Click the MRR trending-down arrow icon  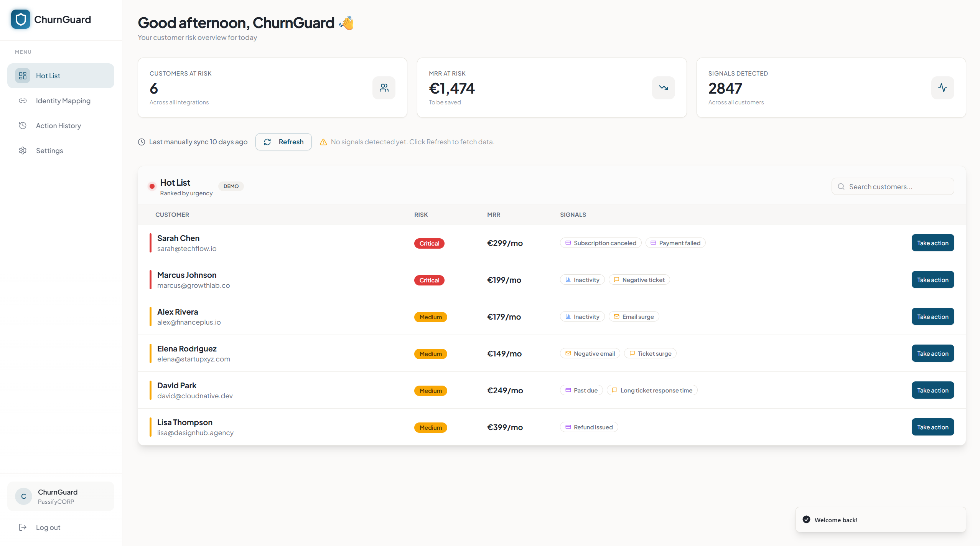663,88
